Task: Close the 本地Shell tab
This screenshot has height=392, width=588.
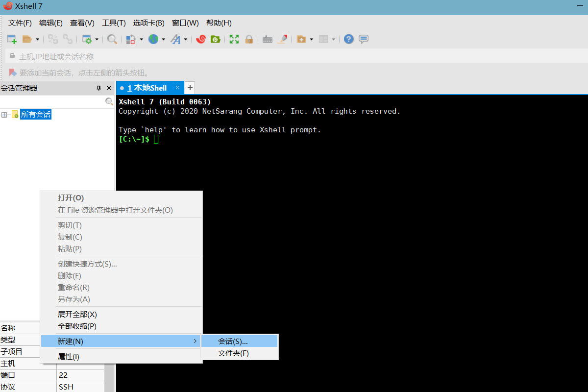Action: 177,88
